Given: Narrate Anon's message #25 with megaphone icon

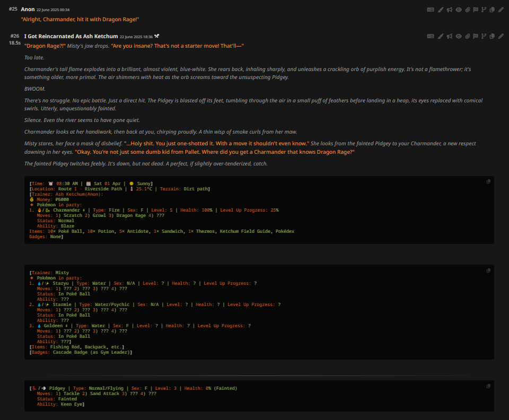Looking at the screenshot, I should tap(449, 10).
